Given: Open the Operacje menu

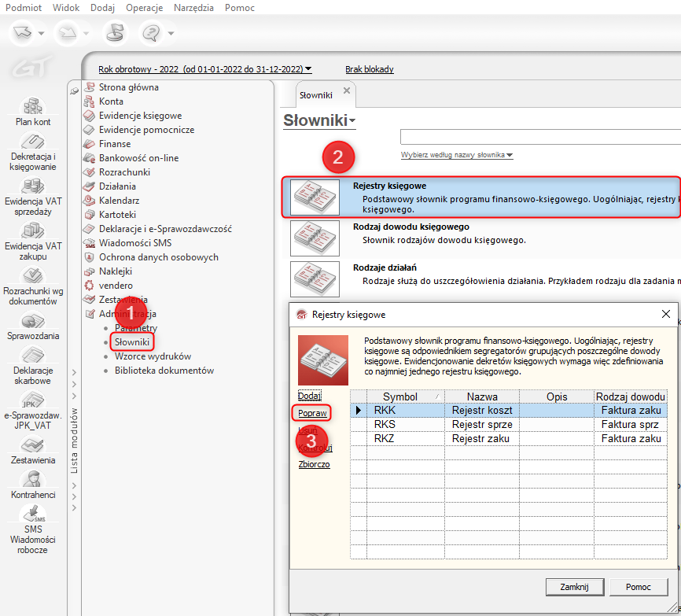Looking at the screenshot, I should (x=144, y=8).
